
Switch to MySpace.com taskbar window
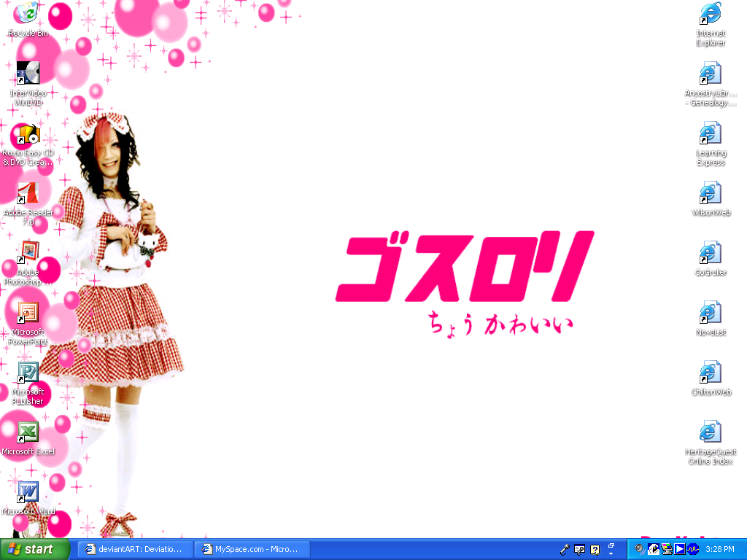click(252, 550)
